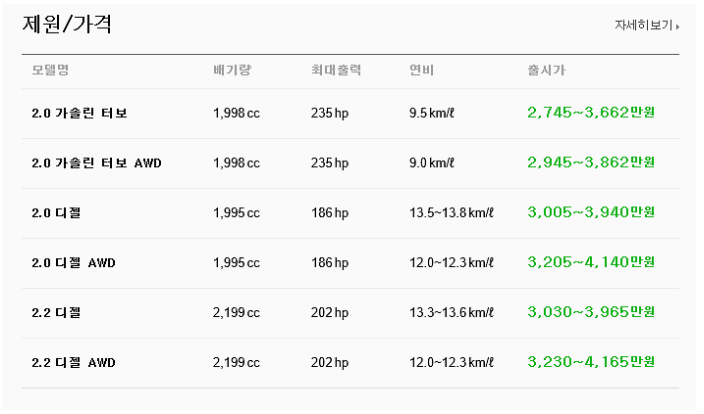This screenshot has width=704, height=414.
Task: Click the 9.5 km/ℓ fuel economy value
Action: tap(431, 113)
